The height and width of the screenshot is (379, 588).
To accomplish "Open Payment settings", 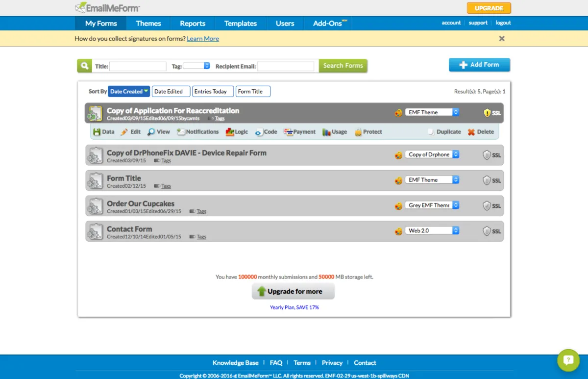I will (x=300, y=132).
